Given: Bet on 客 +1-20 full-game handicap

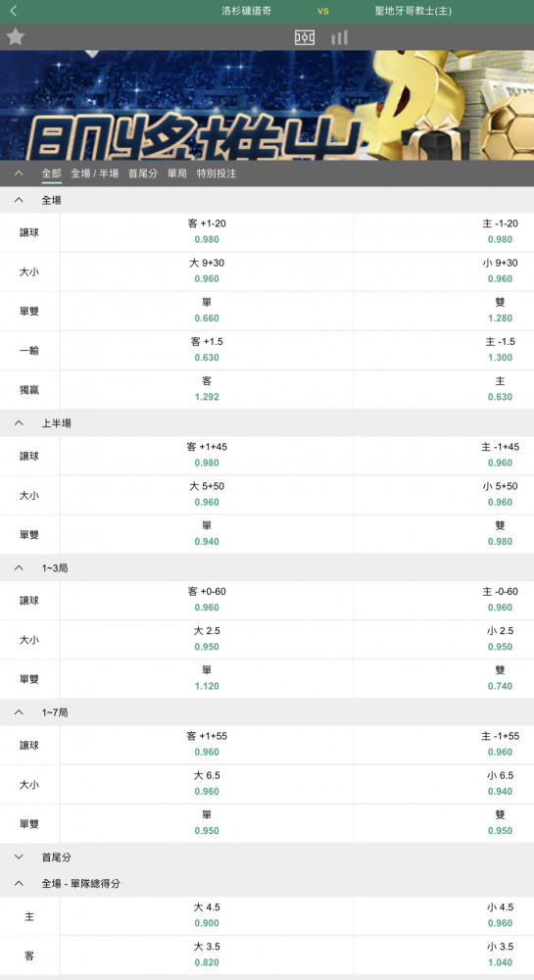Looking at the screenshot, I should pyautogui.click(x=207, y=232).
